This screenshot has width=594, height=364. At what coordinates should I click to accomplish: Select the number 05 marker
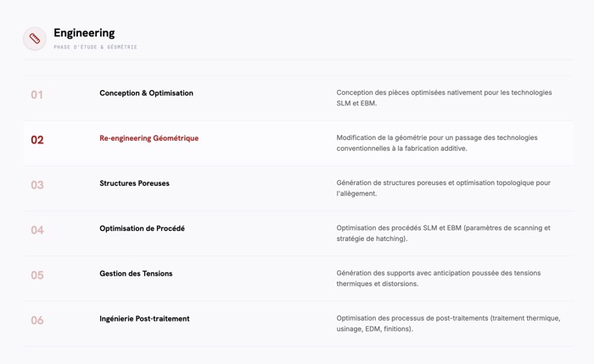pos(37,275)
